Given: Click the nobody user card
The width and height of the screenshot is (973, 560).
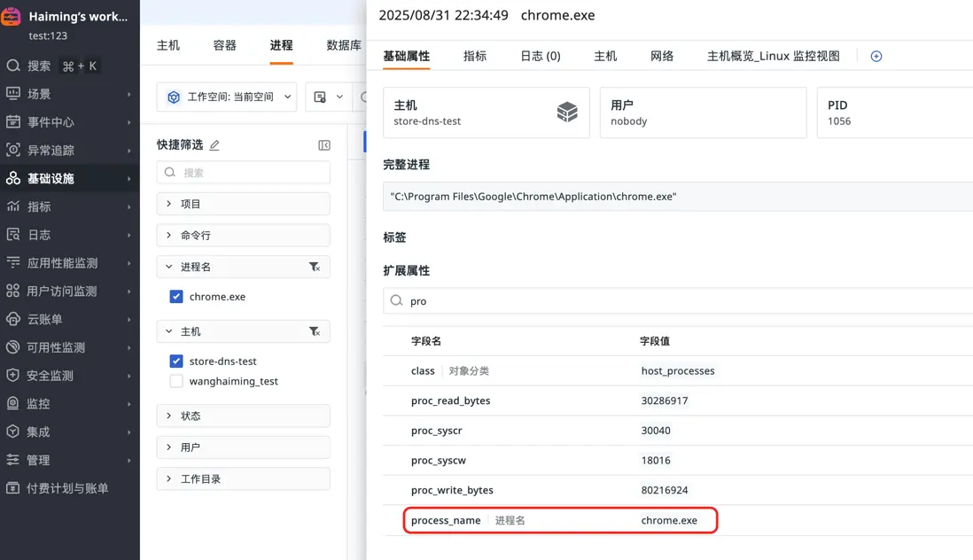Looking at the screenshot, I should pos(703,113).
